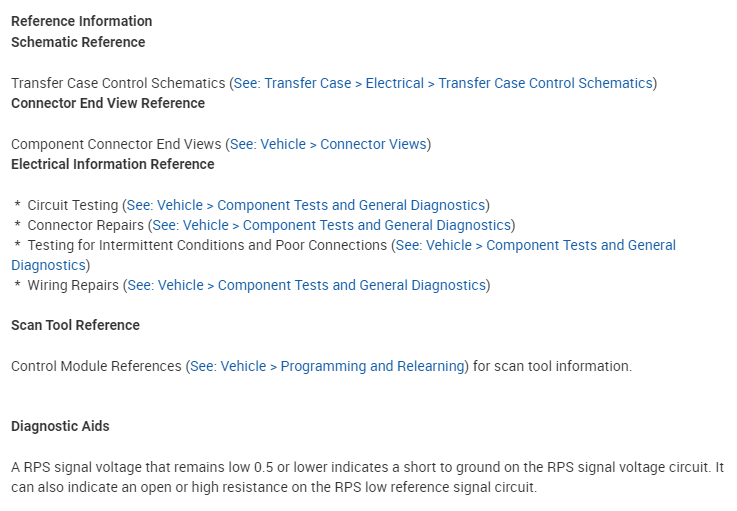Viewport: 737px width, 511px height.
Task: Click the Diagnostic Aids heading
Action: click(x=60, y=426)
